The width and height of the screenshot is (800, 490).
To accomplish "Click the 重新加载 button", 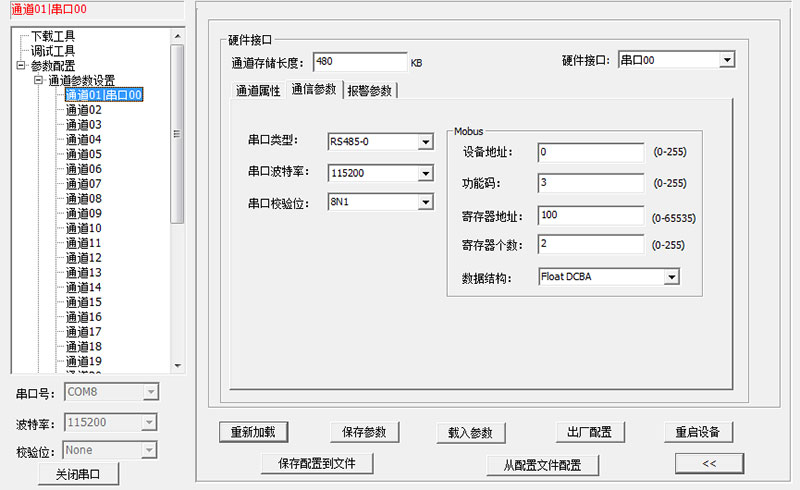I will [253, 432].
